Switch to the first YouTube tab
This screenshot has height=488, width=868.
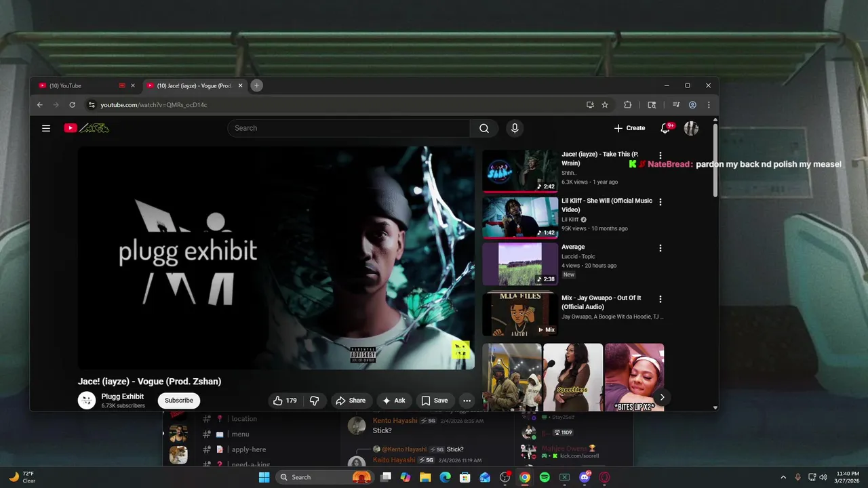pyautogui.click(x=81, y=85)
